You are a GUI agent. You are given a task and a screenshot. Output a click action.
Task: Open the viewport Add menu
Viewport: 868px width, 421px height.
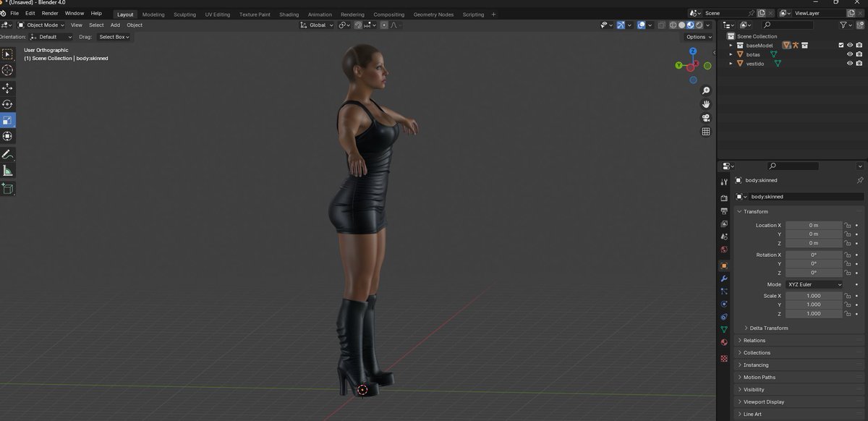click(115, 25)
